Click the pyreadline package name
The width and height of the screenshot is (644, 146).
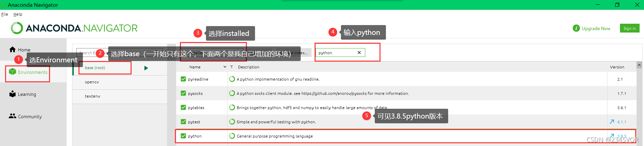(x=198, y=79)
